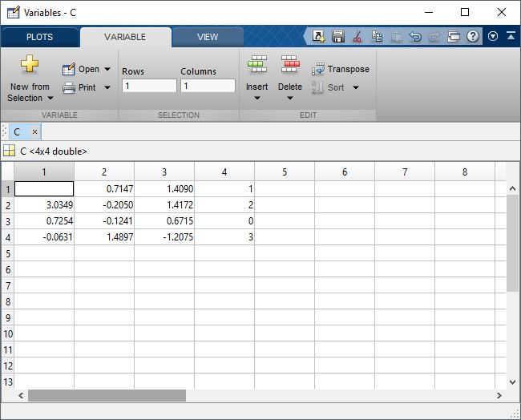Switch to the VIEW tab
This screenshot has height=420, width=521.
point(208,37)
